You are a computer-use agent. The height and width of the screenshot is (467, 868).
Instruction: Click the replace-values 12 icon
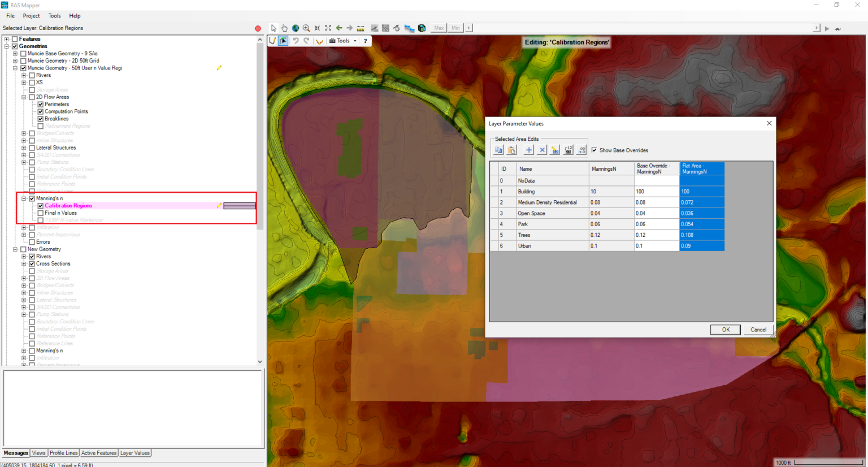(x=568, y=150)
